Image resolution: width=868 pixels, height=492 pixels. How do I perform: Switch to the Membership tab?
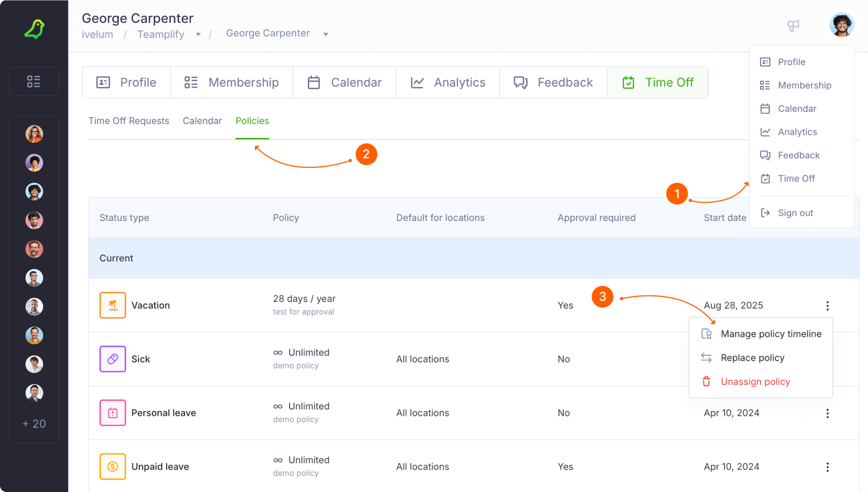[x=232, y=83]
